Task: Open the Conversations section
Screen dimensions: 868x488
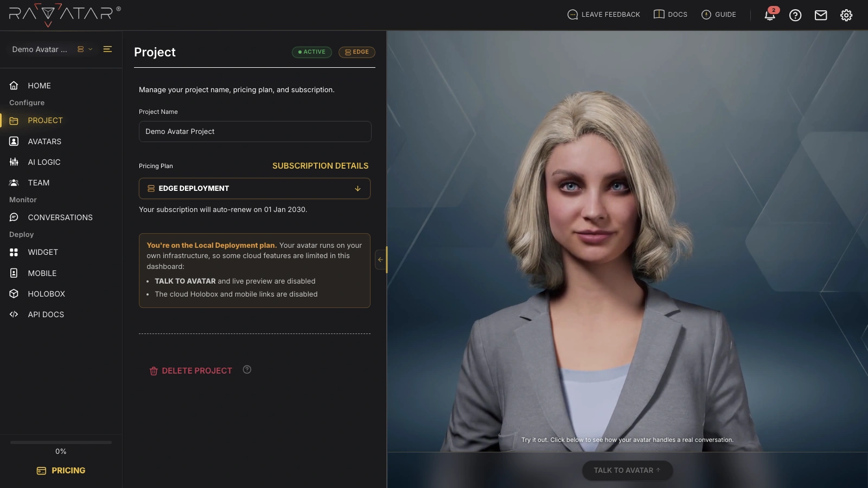Action: point(60,217)
